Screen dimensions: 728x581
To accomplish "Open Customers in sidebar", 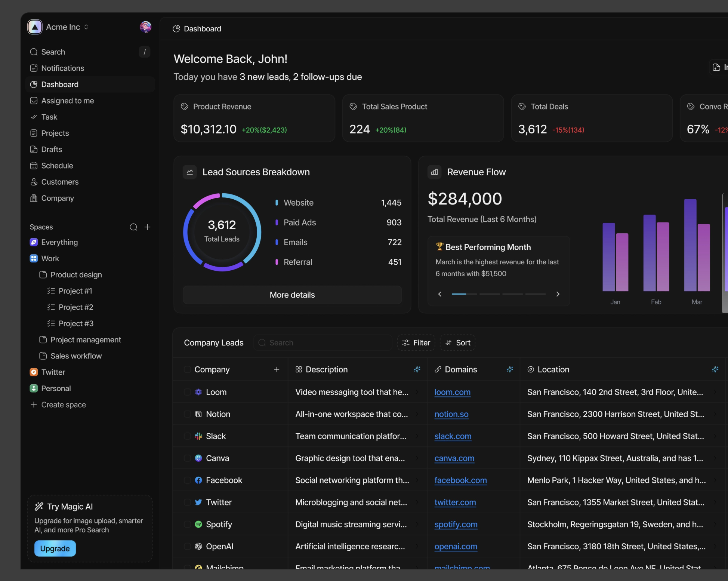I will pyautogui.click(x=90, y=182).
